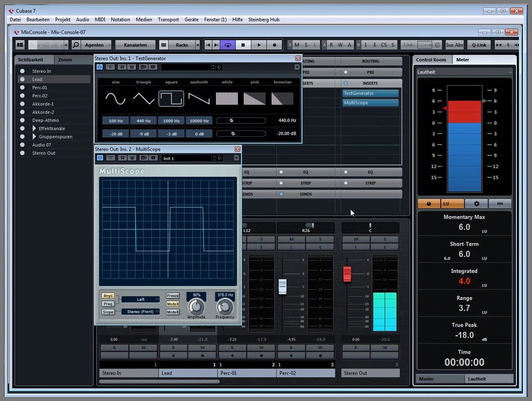
Task: Toggle TestGenerator plugin power button
Action: point(99,67)
